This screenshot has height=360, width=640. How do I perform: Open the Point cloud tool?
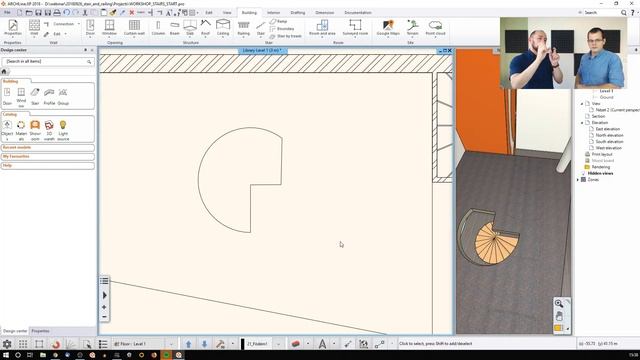coord(436,28)
